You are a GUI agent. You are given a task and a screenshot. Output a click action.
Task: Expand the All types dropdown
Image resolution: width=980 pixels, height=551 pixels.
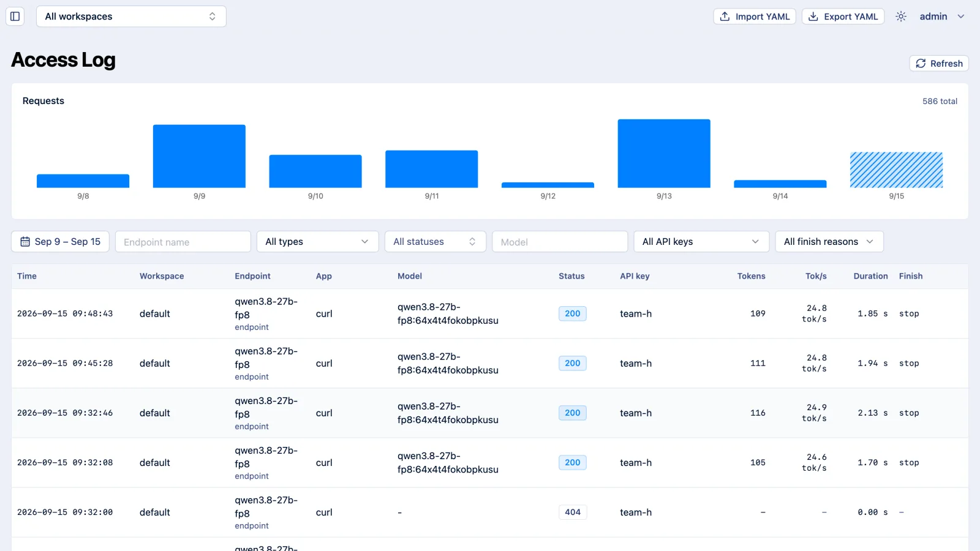tap(317, 242)
